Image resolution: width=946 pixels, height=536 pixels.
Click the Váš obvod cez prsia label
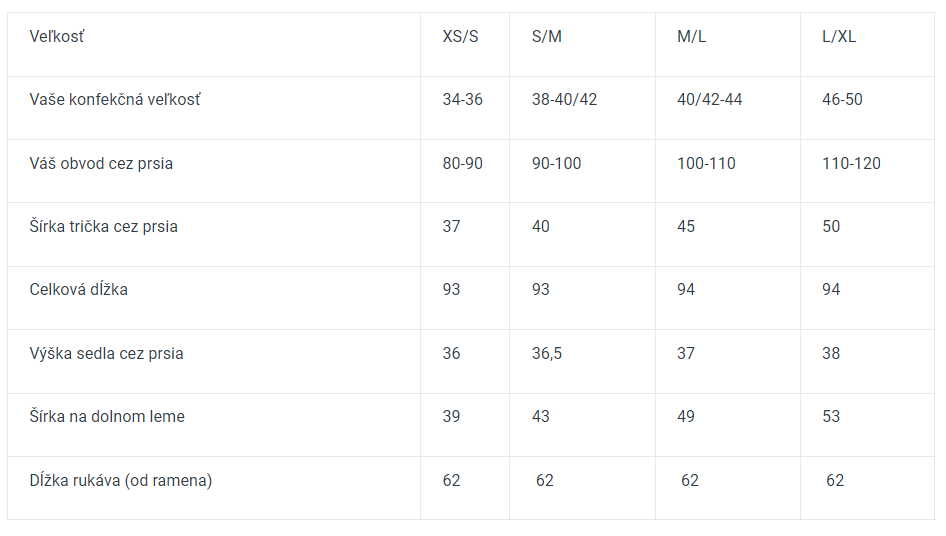101,163
